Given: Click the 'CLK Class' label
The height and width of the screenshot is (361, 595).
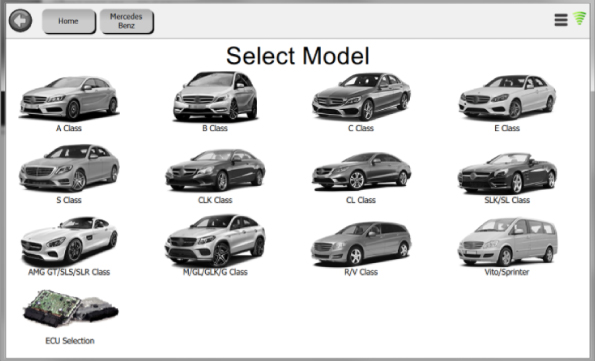Looking at the screenshot, I should (x=215, y=200).
